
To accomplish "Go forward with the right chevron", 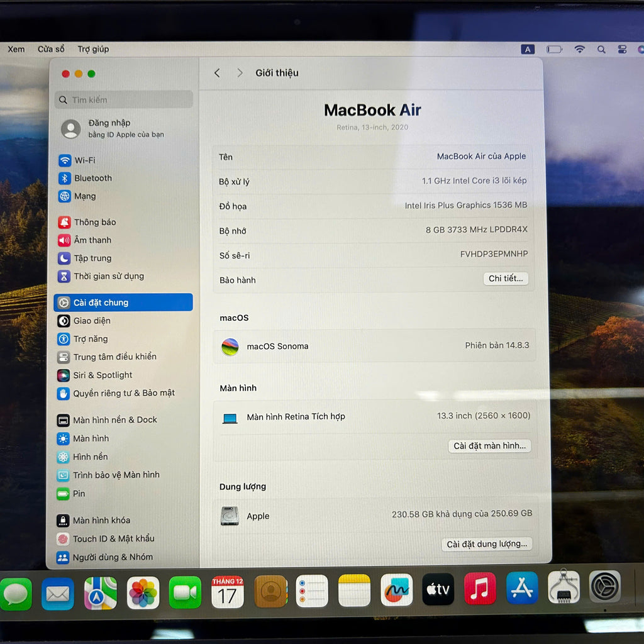I will 240,73.
